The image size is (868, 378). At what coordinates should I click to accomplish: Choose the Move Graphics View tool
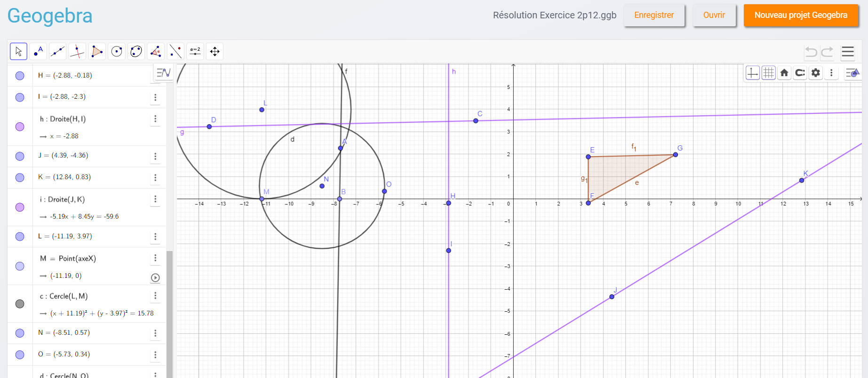point(215,51)
